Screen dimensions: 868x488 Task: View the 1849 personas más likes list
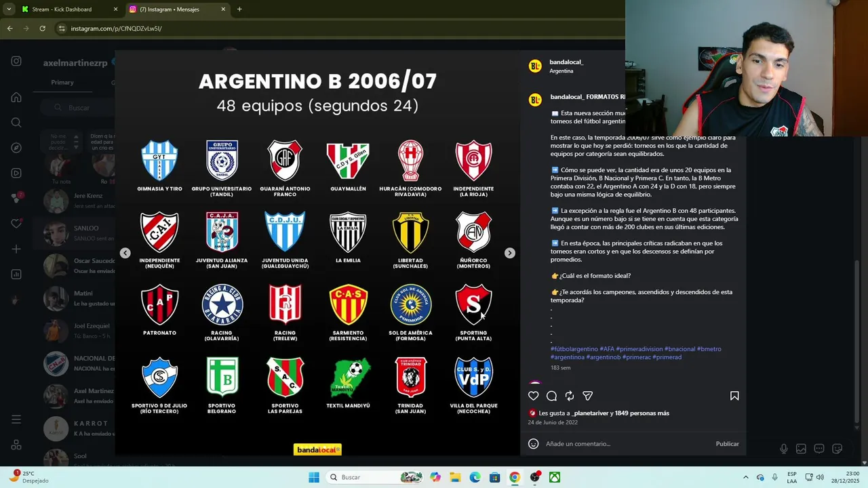coord(642,413)
